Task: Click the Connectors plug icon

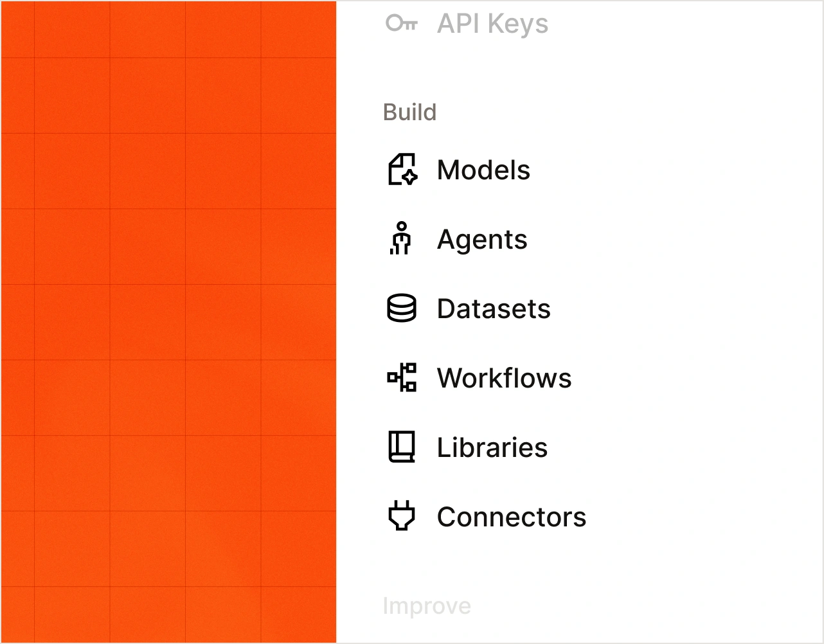Action: (x=402, y=516)
